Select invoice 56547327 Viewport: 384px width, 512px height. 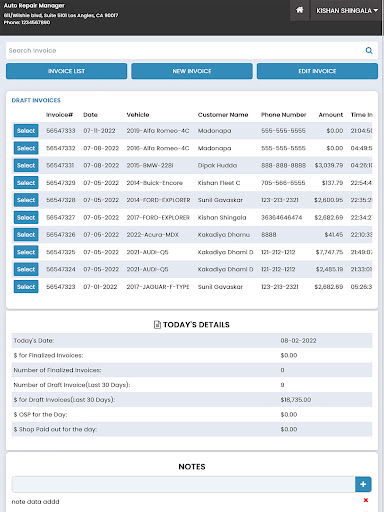tap(26, 217)
